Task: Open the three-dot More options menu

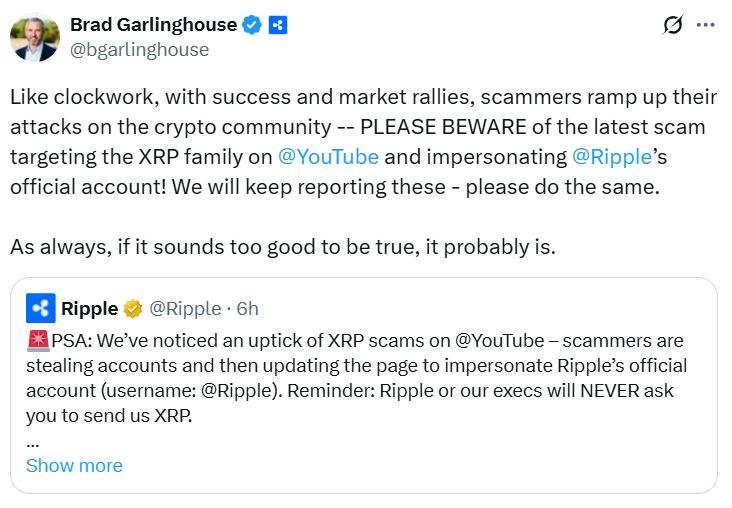Action: click(706, 25)
